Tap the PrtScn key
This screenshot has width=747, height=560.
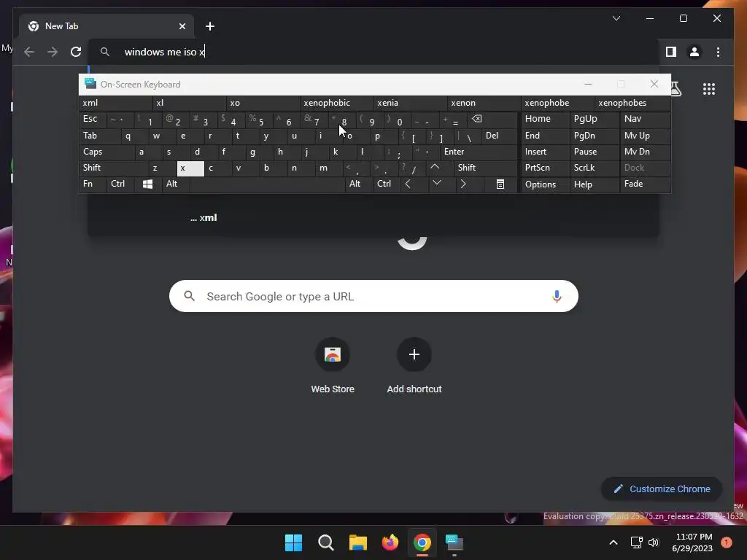(x=545, y=168)
